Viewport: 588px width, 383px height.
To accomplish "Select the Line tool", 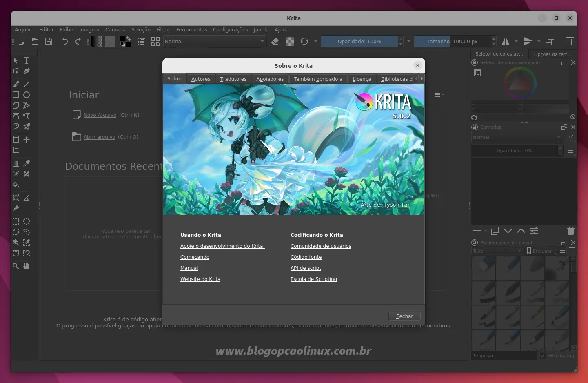I will coord(27,84).
